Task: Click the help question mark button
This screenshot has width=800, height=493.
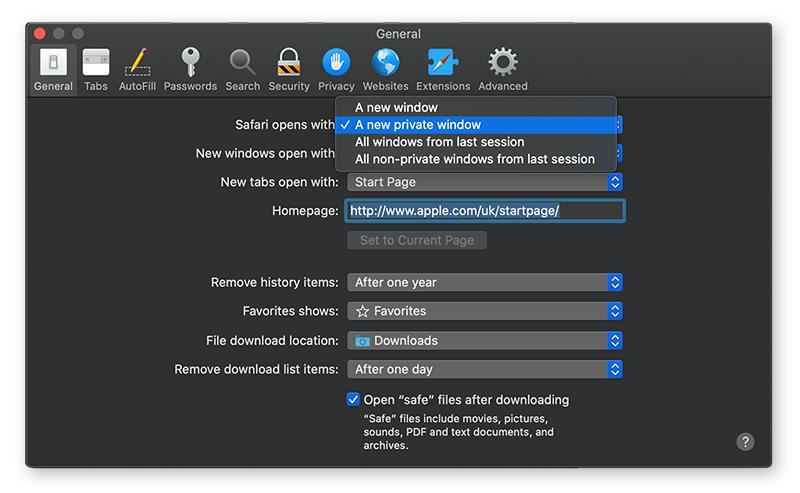Action: [x=745, y=441]
